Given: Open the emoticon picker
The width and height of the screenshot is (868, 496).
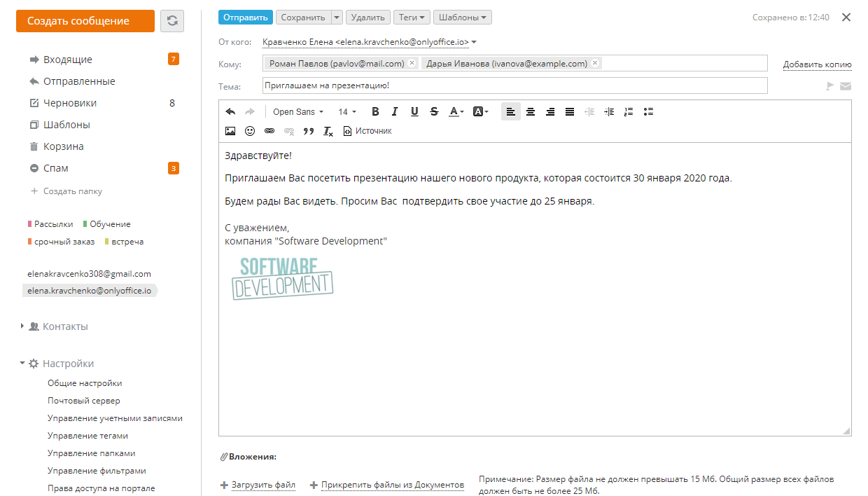Looking at the screenshot, I should pos(250,131).
